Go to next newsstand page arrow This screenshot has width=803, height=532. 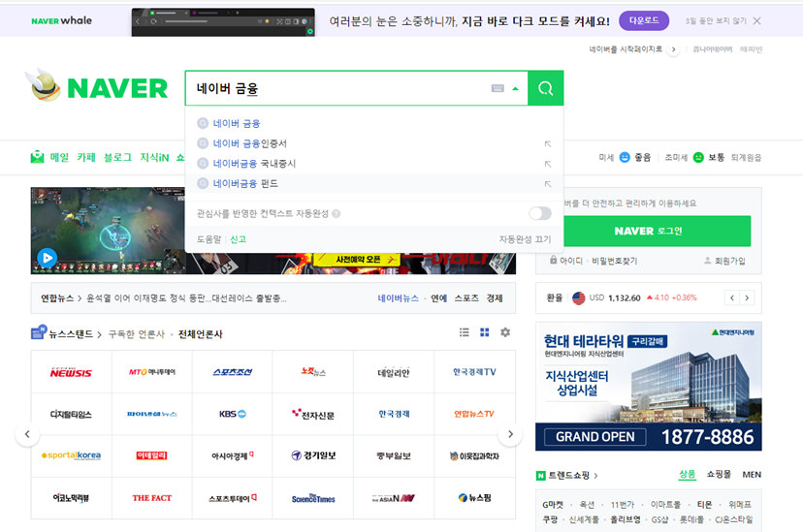[x=510, y=434]
